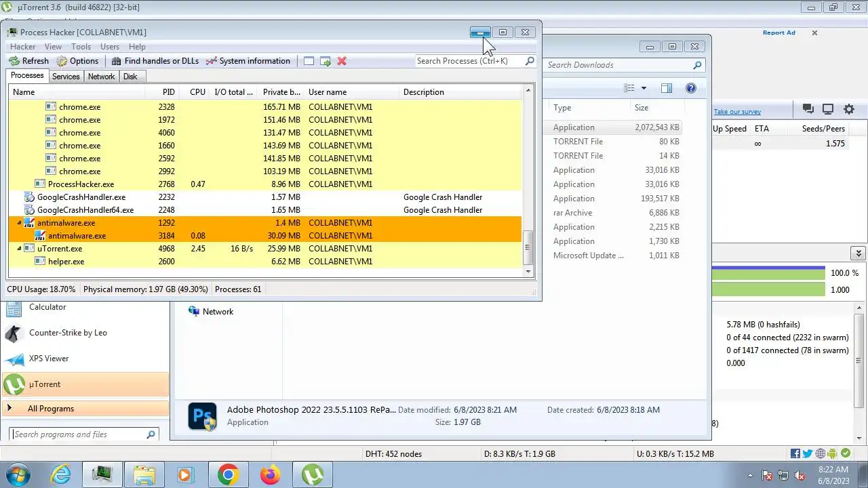
Task: Click Refresh in Process Hacker toolbar
Action: point(28,61)
